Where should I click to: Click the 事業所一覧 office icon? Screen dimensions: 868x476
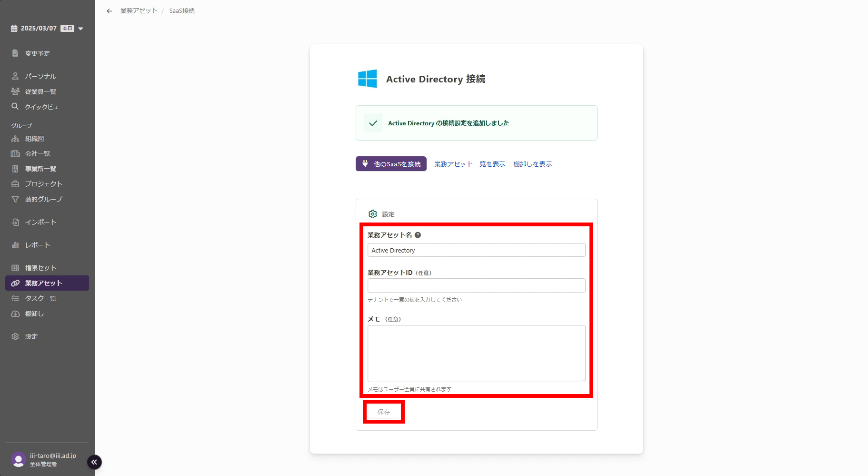click(x=15, y=169)
